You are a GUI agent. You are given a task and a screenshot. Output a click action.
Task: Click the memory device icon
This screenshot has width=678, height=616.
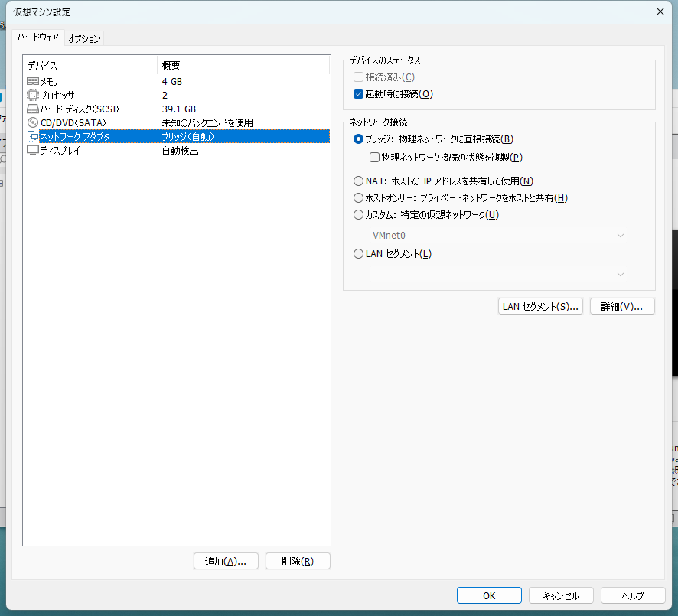click(33, 81)
